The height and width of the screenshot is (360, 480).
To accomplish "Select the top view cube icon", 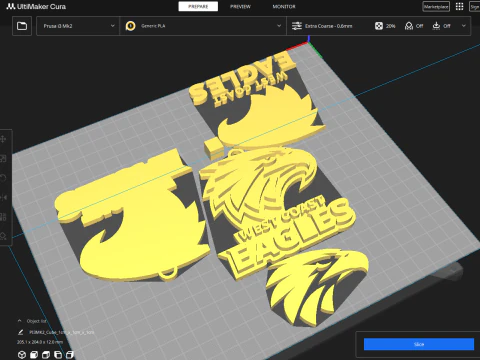I will point(46,354).
